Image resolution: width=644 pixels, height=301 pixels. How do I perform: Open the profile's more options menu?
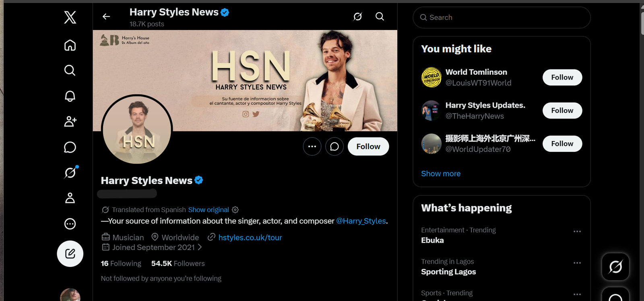(x=312, y=146)
